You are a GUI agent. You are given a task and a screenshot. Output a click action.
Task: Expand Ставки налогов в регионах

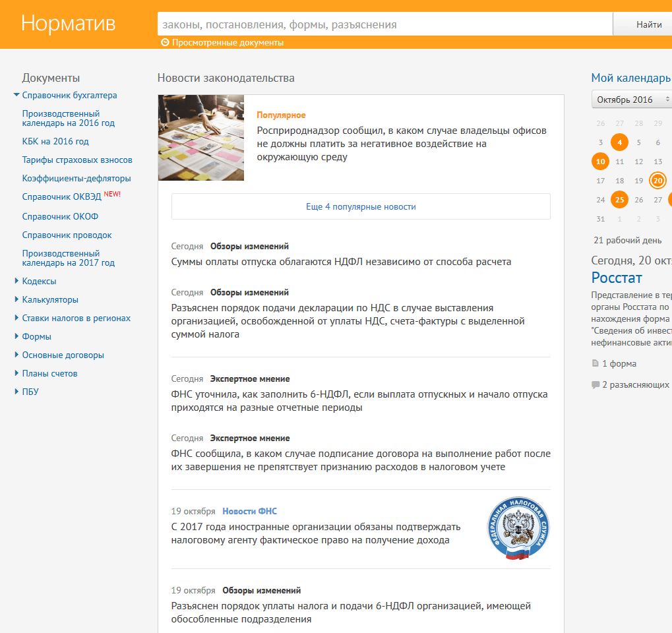16,318
